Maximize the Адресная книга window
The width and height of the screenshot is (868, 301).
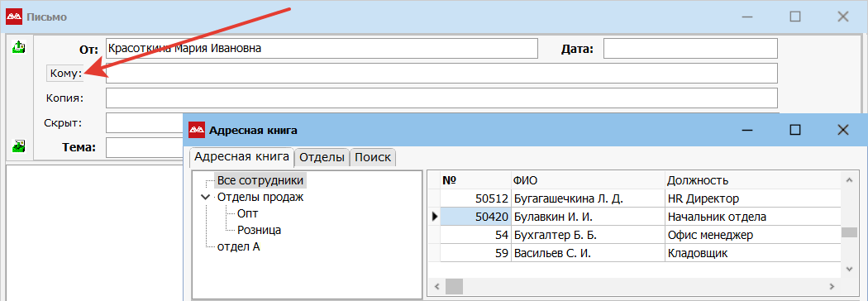click(x=795, y=130)
